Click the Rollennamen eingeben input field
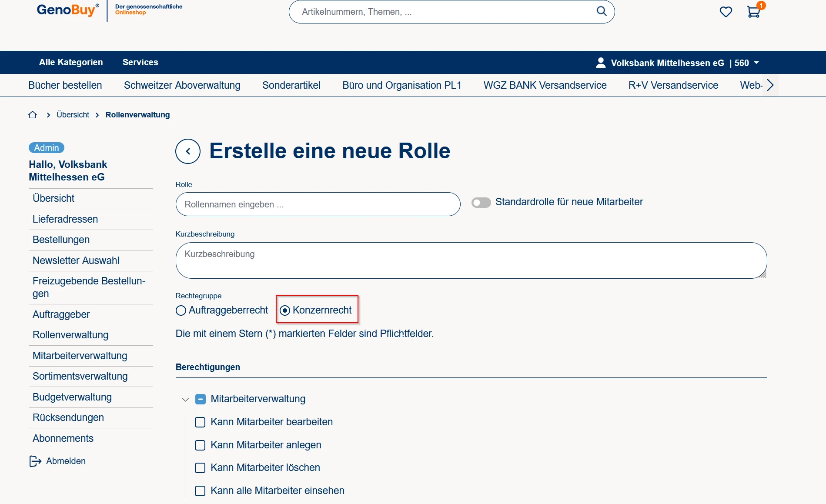Viewport: 826px width, 504px height. tap(318, 204)
